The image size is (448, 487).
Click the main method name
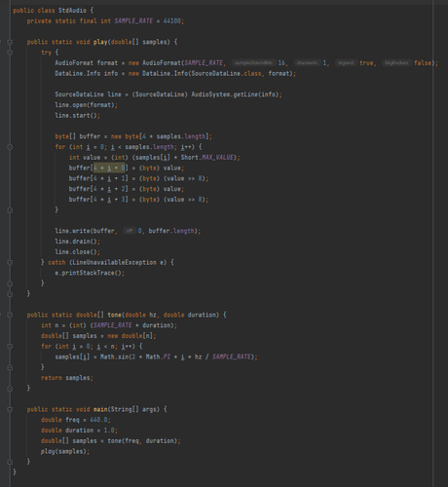point(100,409)
